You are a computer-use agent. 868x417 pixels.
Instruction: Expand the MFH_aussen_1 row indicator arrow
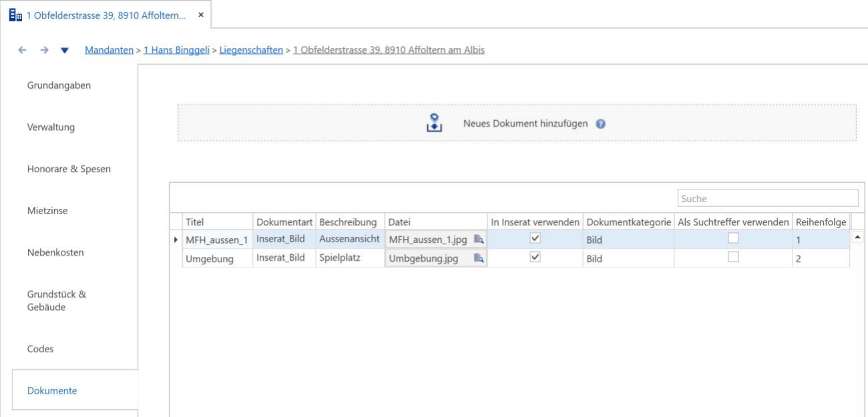(x=176, y=240)
